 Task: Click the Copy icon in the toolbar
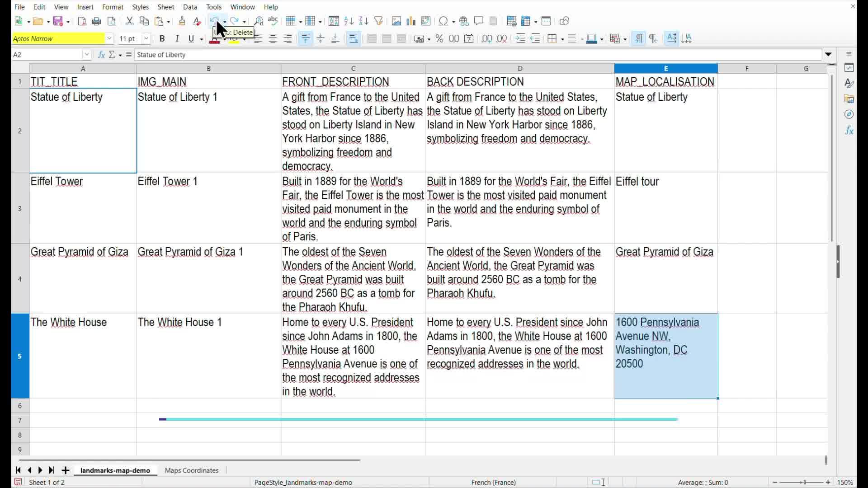[144, 21]
